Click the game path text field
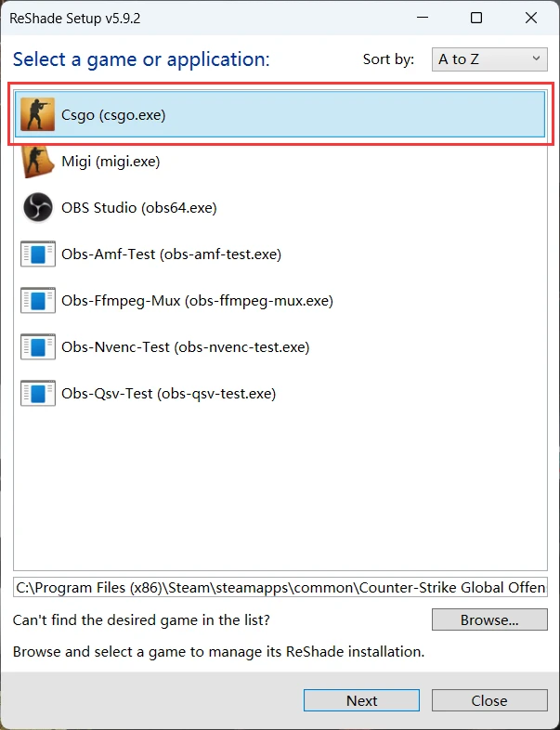Image resolution: width=560 pixels, height=730 pixels. click(x=280, y=587)
